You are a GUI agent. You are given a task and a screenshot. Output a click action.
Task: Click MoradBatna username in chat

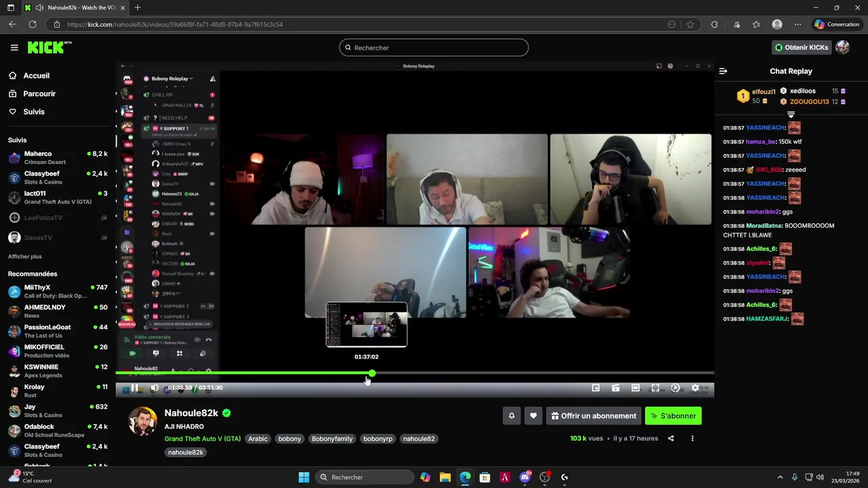(x=764, y=226)
